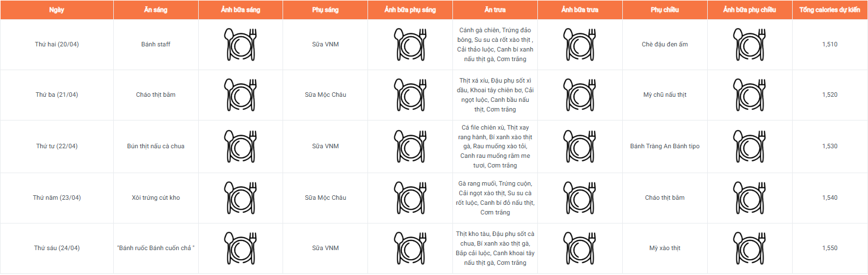Click breakfast photo icon for Thứ sáu (24/04)

pyautogui.click(x=241, y=248)
